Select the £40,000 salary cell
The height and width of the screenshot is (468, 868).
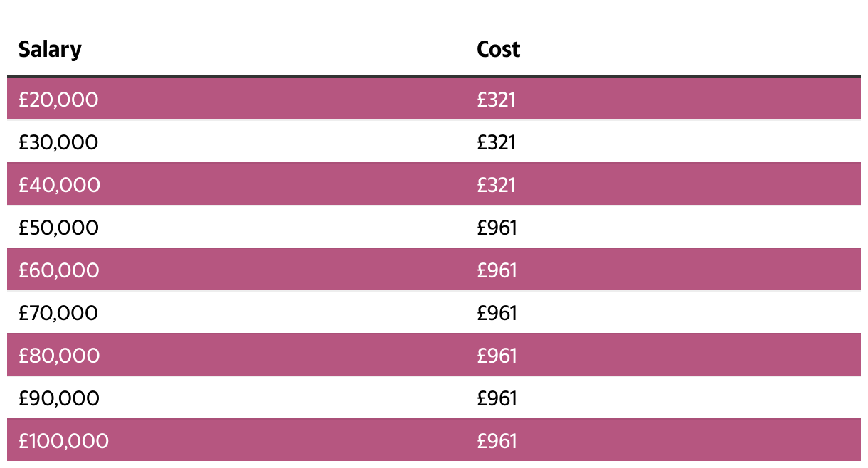(x=59, y=185)
